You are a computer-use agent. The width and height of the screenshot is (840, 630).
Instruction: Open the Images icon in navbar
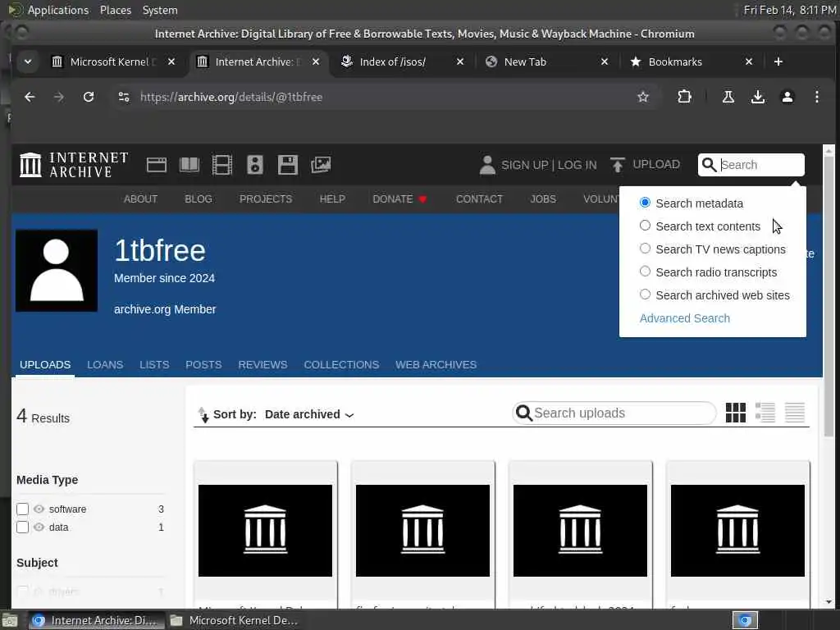point(321,165)
